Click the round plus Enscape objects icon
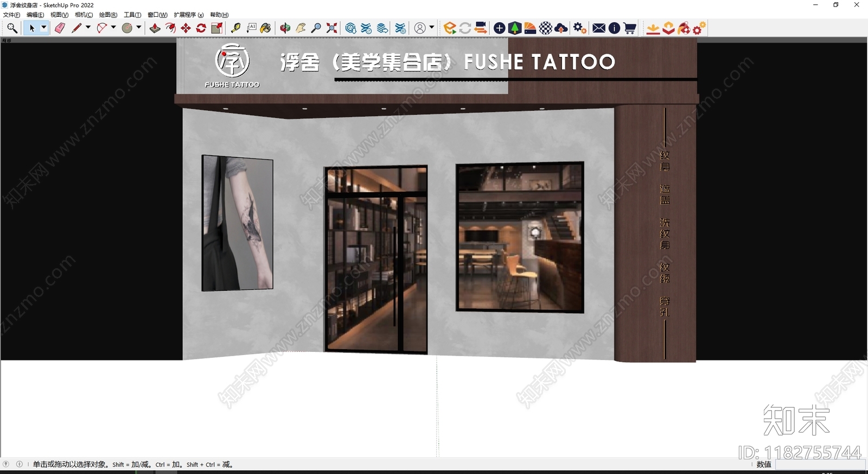The width and height of the screenshot is (868, 474). [500, 28]
